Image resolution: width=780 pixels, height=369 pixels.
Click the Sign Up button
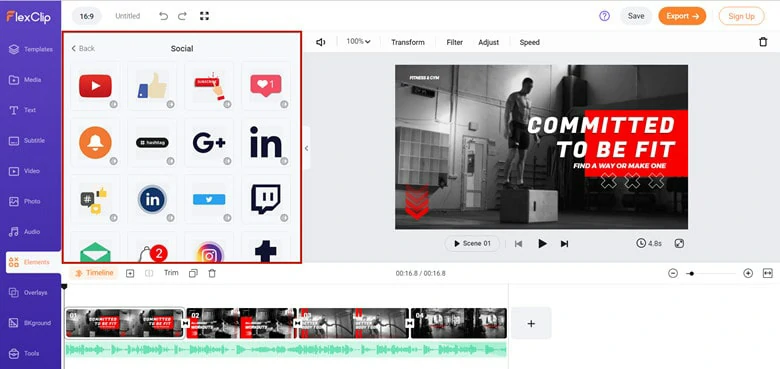point(741,16)
